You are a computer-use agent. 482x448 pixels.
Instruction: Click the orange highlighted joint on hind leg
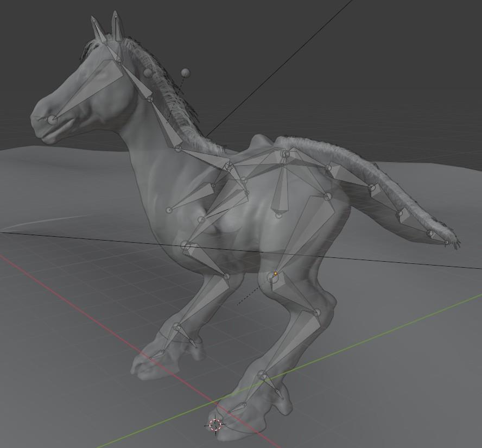tap(275, 274)
